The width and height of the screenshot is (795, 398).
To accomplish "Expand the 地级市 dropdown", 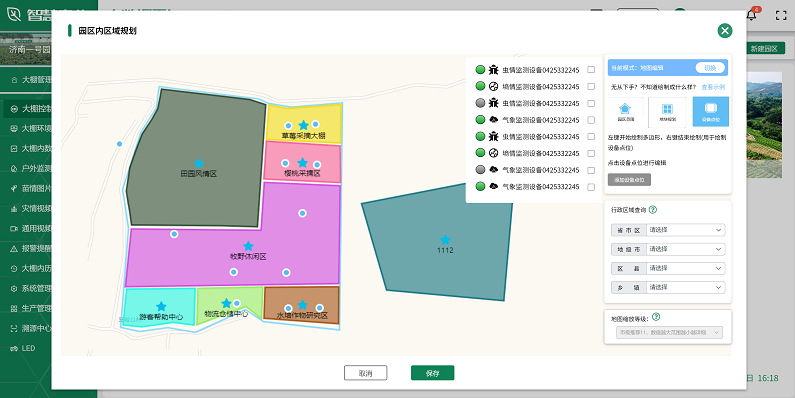I will pos(685,249).
